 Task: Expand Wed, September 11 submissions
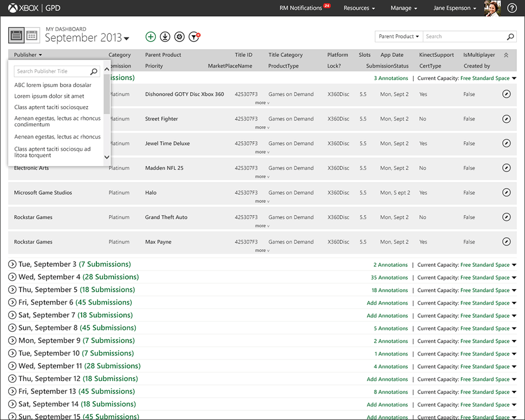point(12,366)
